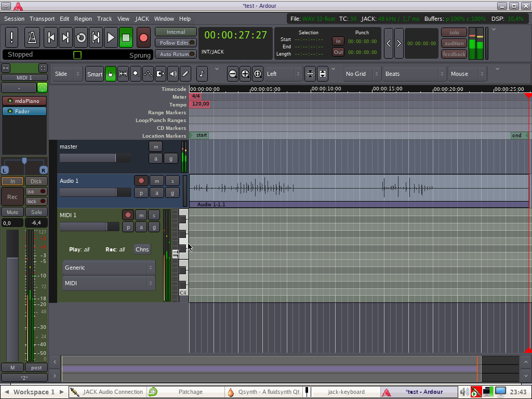The image size is (532, 399).
Task: Expand the toolbar chevron beside the note tool
Action: click(217, 69)
